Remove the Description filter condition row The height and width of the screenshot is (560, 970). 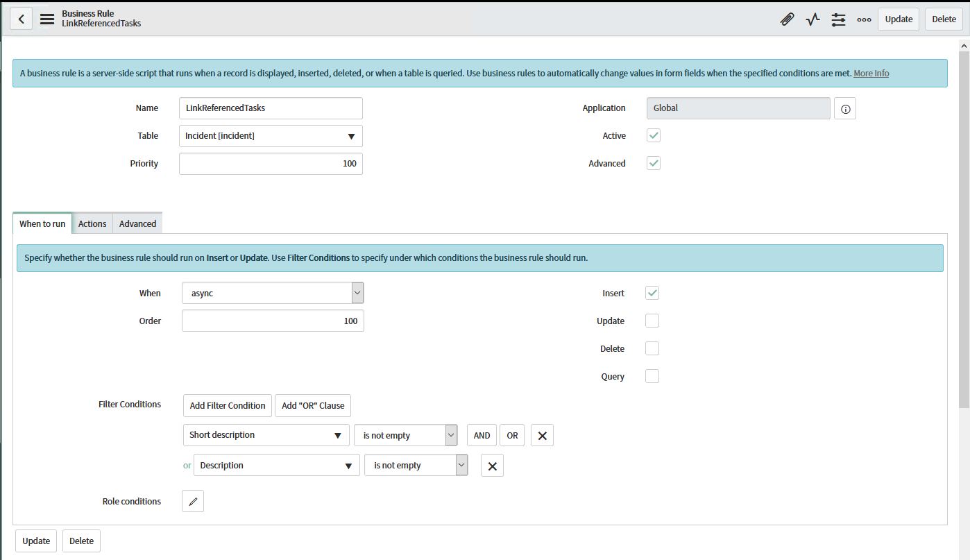(x=492, y=465)
